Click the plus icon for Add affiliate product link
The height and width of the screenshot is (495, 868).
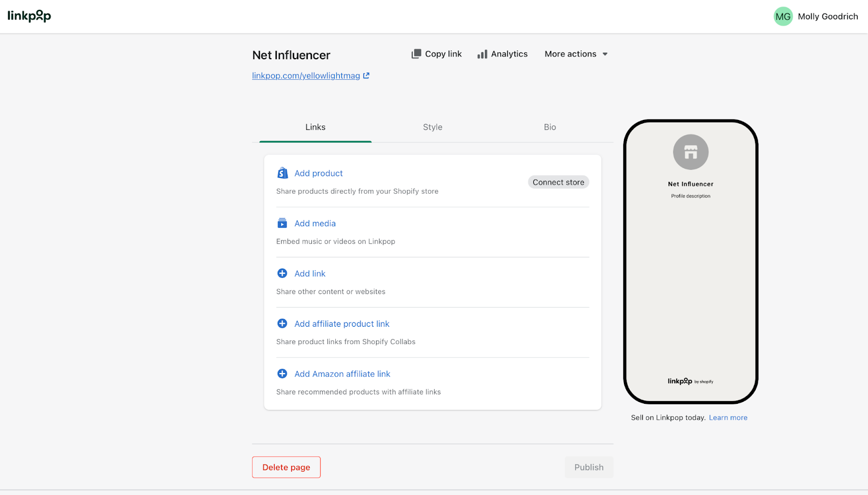tap(282, 323)
